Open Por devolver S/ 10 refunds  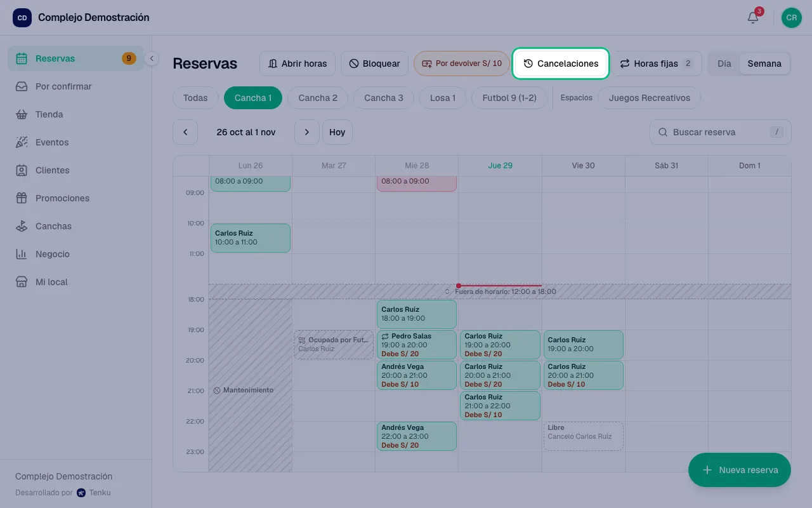coord(462,63)
